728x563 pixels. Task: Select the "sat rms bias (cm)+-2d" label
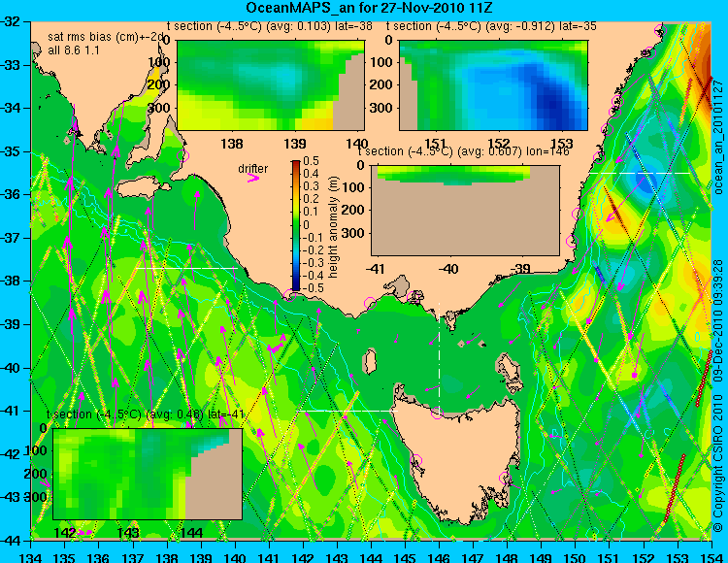(106, 37)
